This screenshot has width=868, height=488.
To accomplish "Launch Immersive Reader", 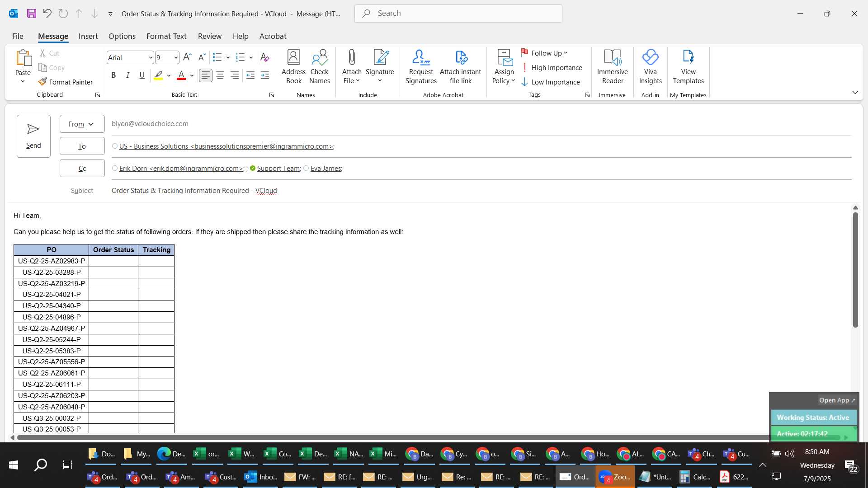I will point(613,67).
